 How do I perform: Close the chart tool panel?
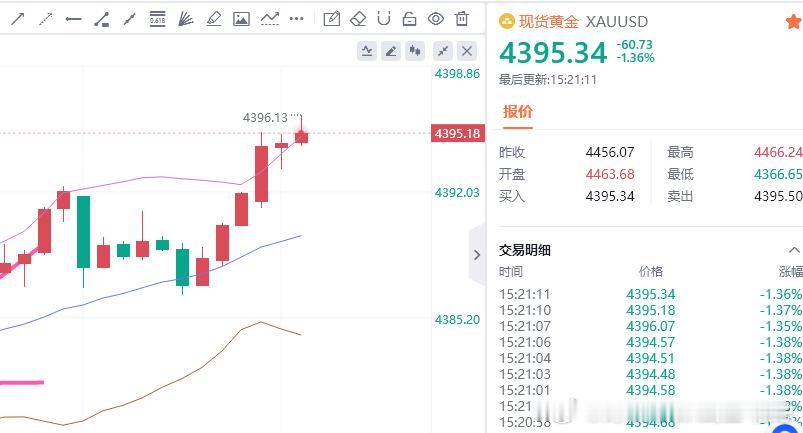click(x=467, y=51)
